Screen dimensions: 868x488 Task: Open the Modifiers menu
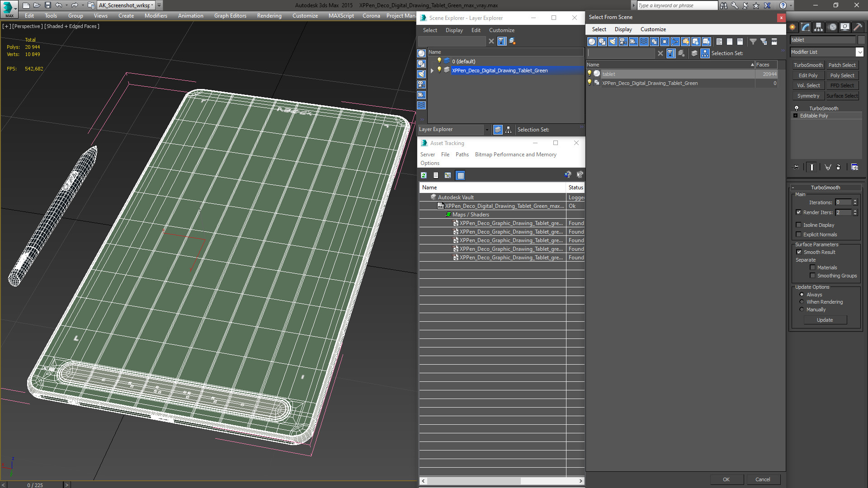[x=156, y=16]
